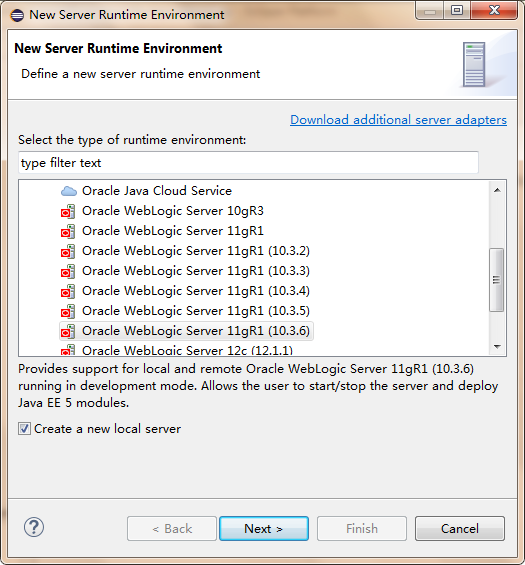The height and width of the screenshot is (565, 525).
Task: Maximize the dialog window
Action: (457, 11)
